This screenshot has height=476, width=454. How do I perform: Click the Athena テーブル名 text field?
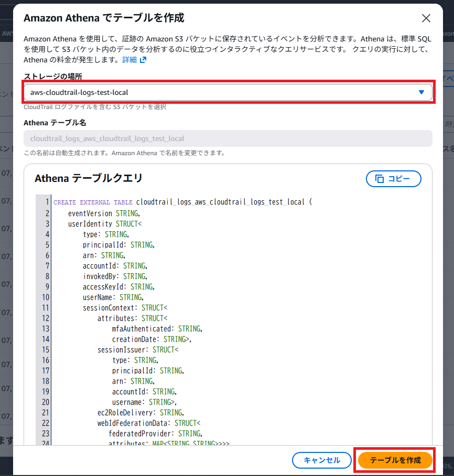click(x=228, y=138)
